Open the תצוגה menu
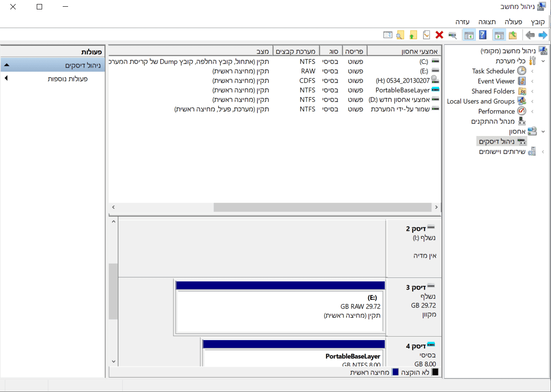 487,22
